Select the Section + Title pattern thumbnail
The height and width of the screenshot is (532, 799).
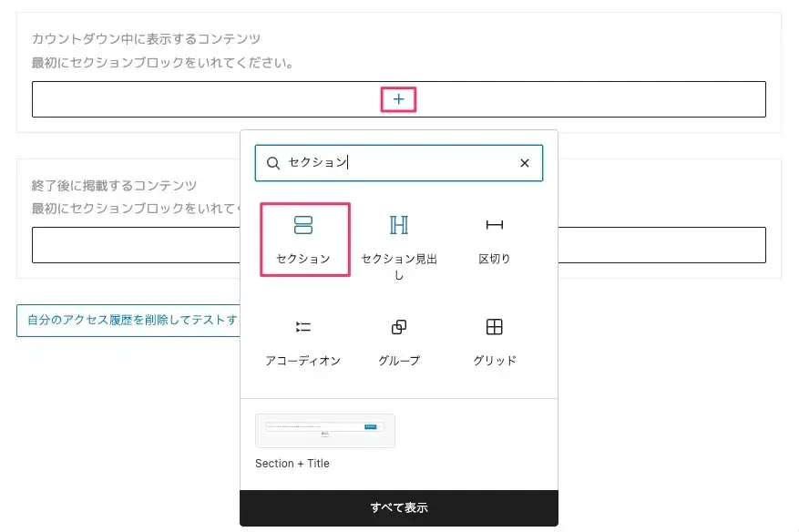[325, 431]
